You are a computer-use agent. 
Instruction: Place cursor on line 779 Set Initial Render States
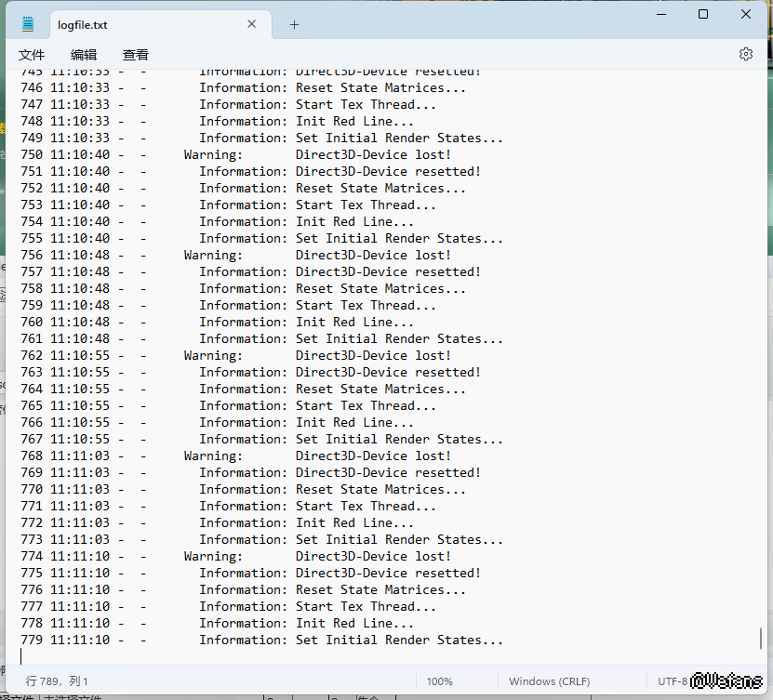point(399,641)
